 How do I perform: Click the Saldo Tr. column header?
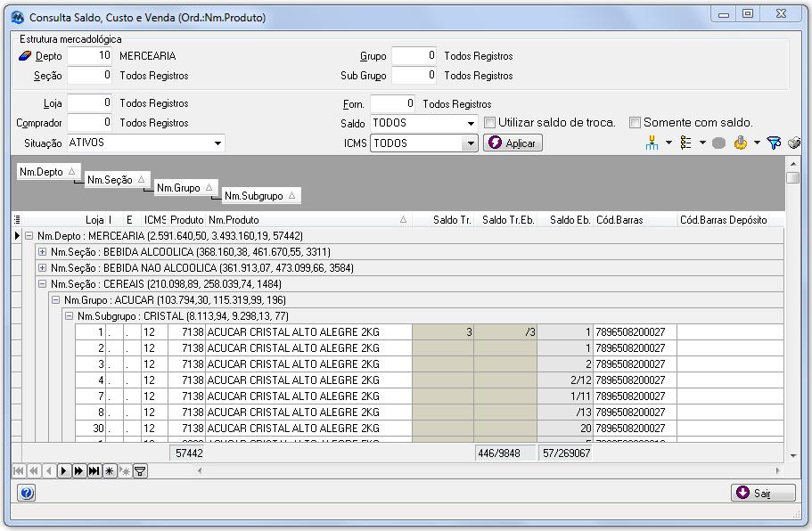pyautogui.click(x=443, y=220)
